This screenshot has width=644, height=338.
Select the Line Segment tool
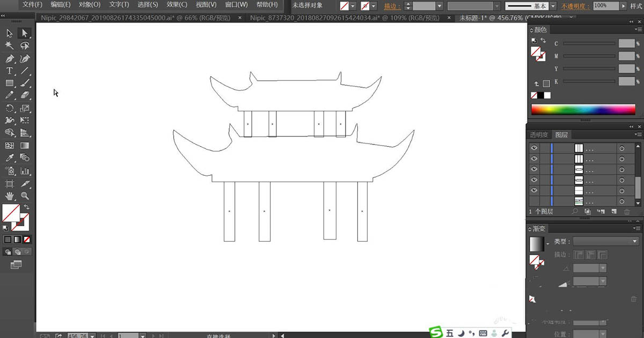tap(25, 71)
